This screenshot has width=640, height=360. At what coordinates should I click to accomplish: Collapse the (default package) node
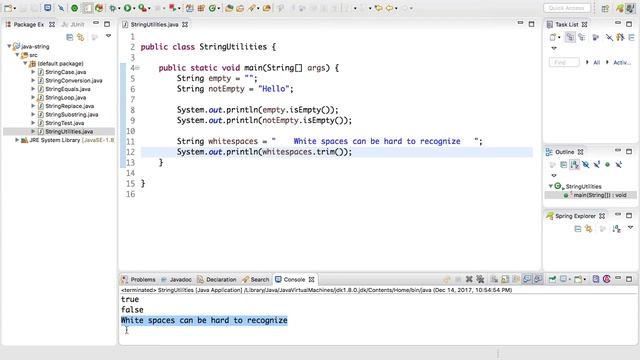(25, 63)
